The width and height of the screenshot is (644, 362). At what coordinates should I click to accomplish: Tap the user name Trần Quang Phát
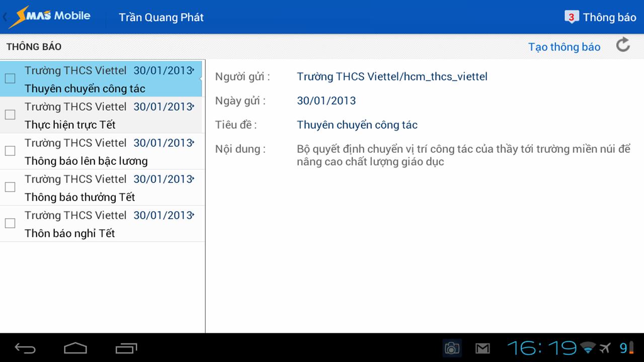click(x=161, y=17)
